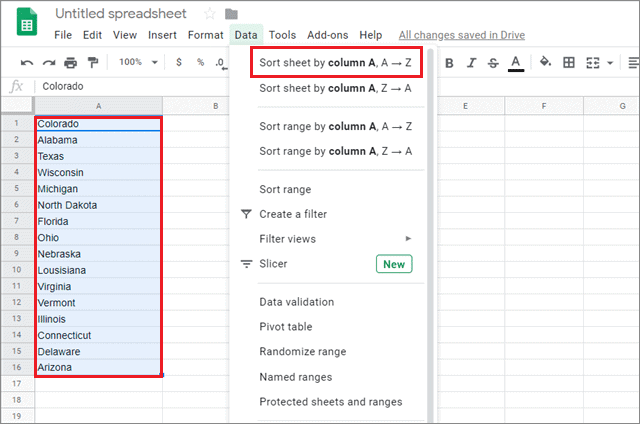Click the Borders grid icon
The image size is (640, 424).
(x=568, y=63)
